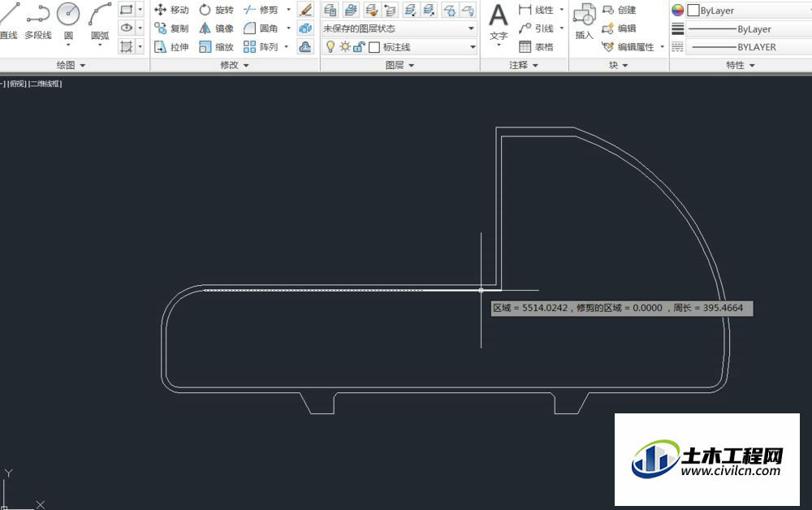Click the layer-tool icon just left of the two rightmost
This screenshot has width=812, height=510.
coord(429,9)
